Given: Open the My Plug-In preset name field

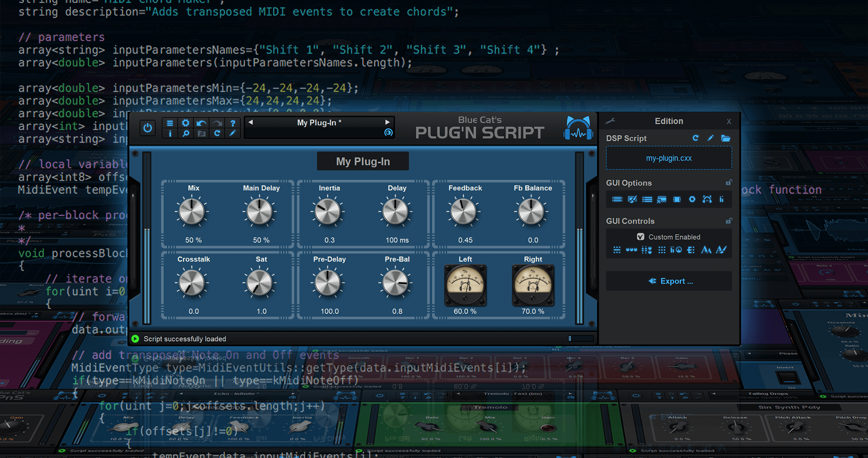Looking at the screenshot, I should tap(318, 122).
